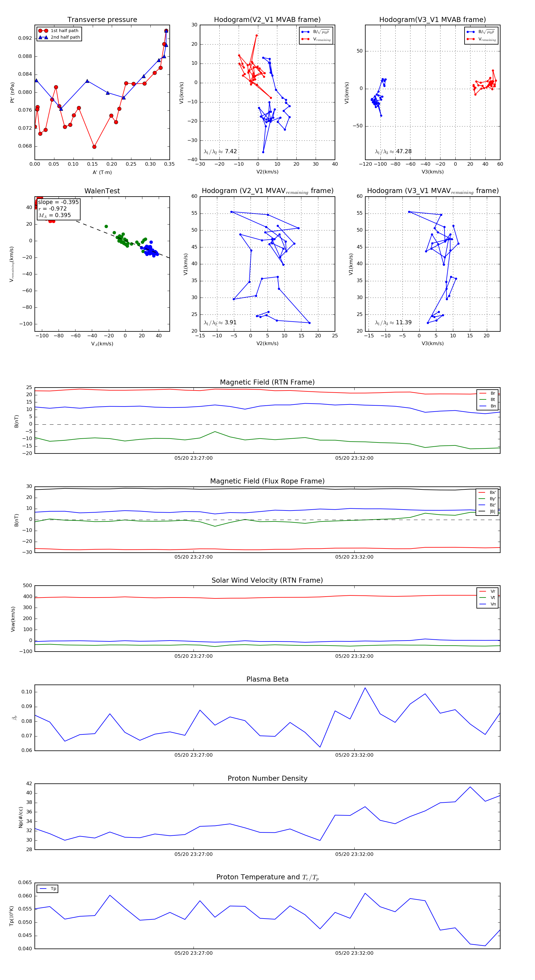Click the λ1/λ2 ≈ 3.91 annotation
The height and width of the screenshot is (980, 535).
(220, 323)
